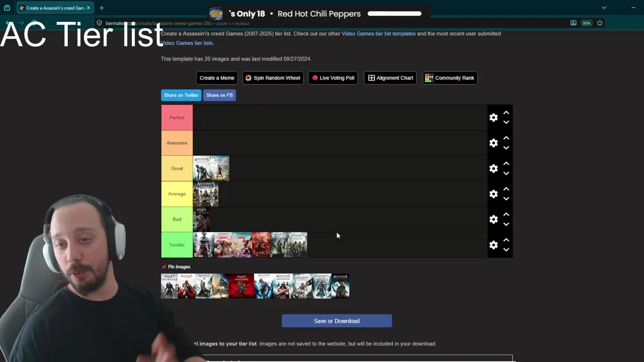Select the Black Flag cover in the pool
The image size is (644, 362).
pyautogui.click(x=302, y=286)
